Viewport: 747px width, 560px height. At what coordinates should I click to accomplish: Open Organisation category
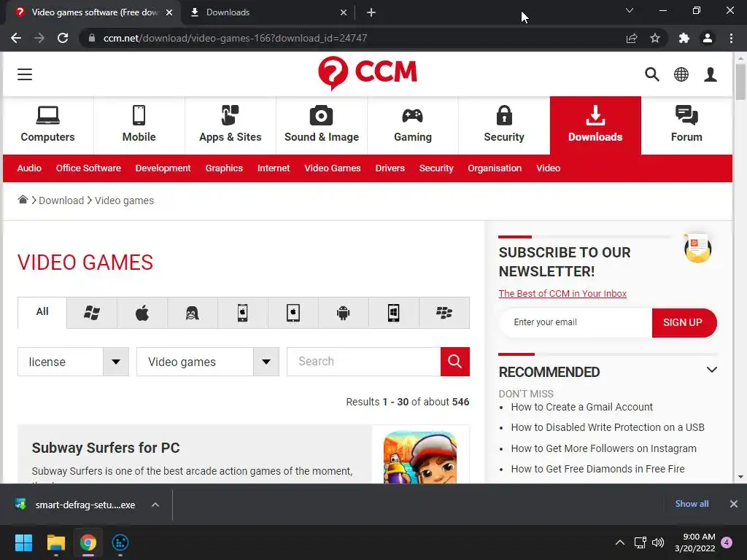coord(495,168)
